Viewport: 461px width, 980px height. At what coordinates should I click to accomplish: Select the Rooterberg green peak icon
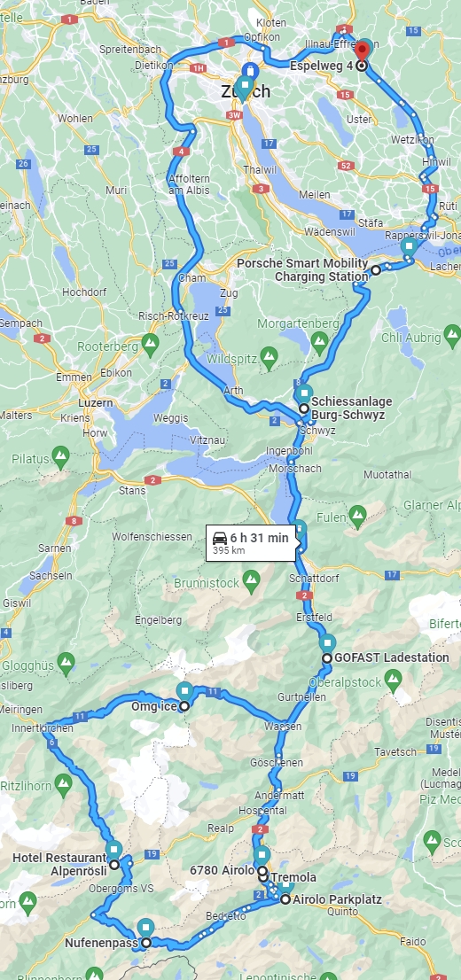tap(150, 343)
